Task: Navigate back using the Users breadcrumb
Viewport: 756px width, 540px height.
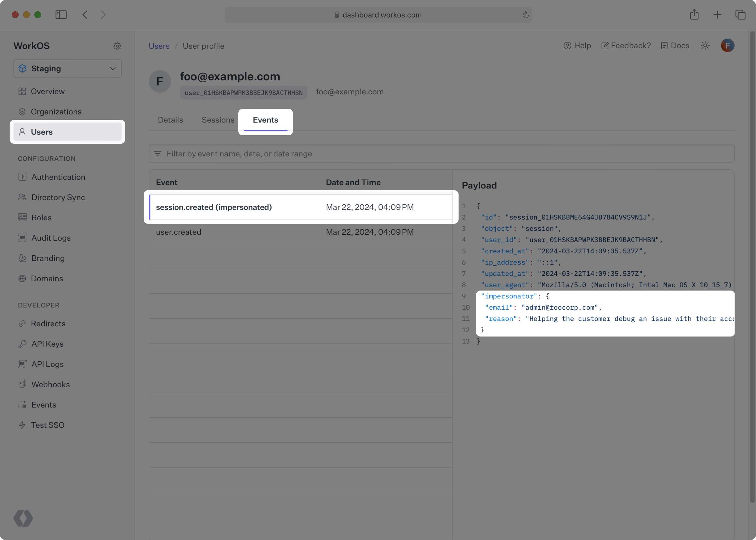Action: [x=159, y=46]
